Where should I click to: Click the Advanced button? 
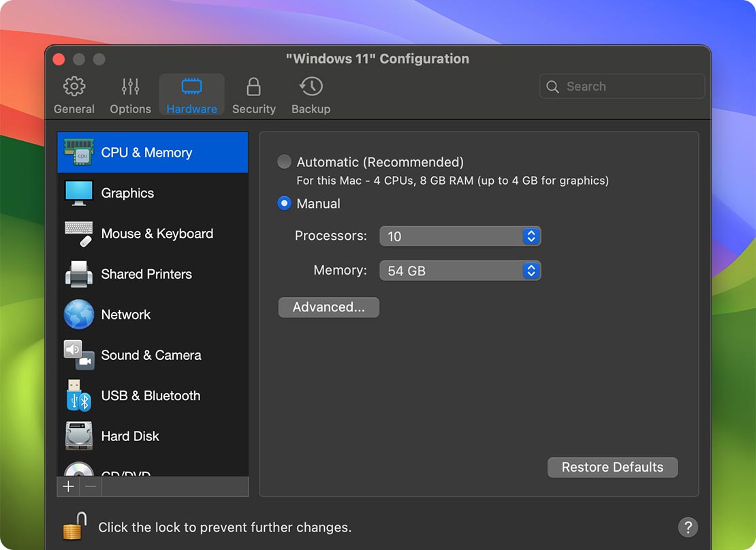(x=328, y=307)
